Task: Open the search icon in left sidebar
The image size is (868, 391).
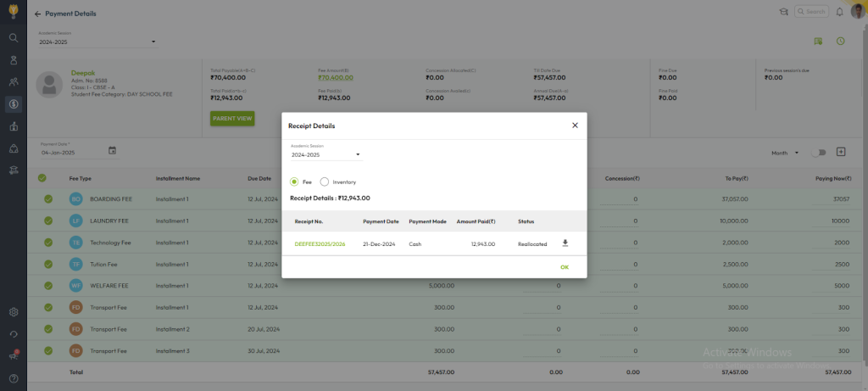Action: (x=14, y=38)
